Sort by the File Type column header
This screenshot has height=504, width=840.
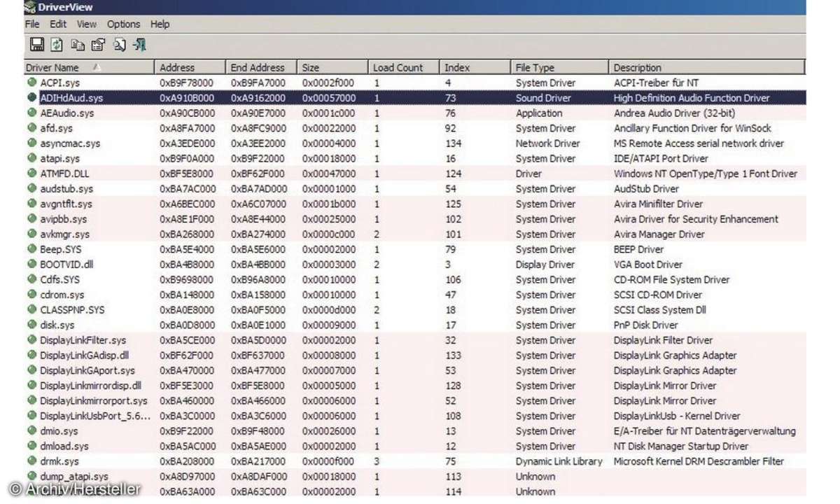(x=560, y=68)
